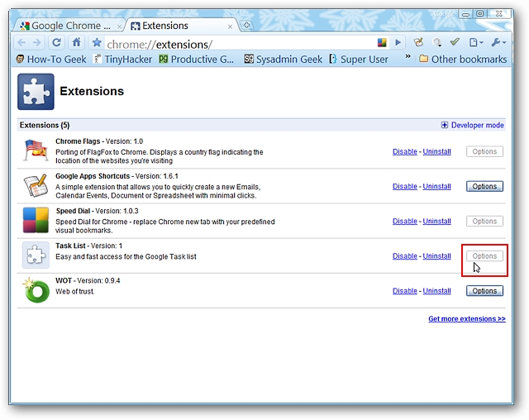Reload the extensions page
The width and height of the screenshot is (529, 420).
pyautogui.click(x=56, y=42)
